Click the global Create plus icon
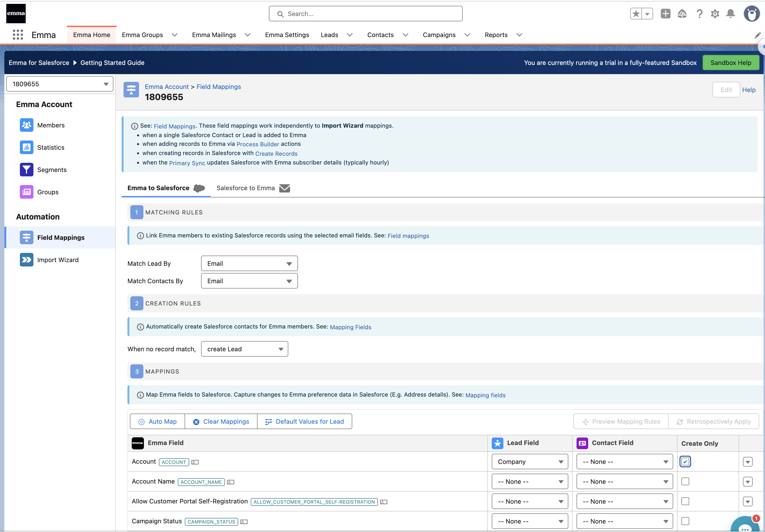 pyautogui.click(x=665, y=14)
